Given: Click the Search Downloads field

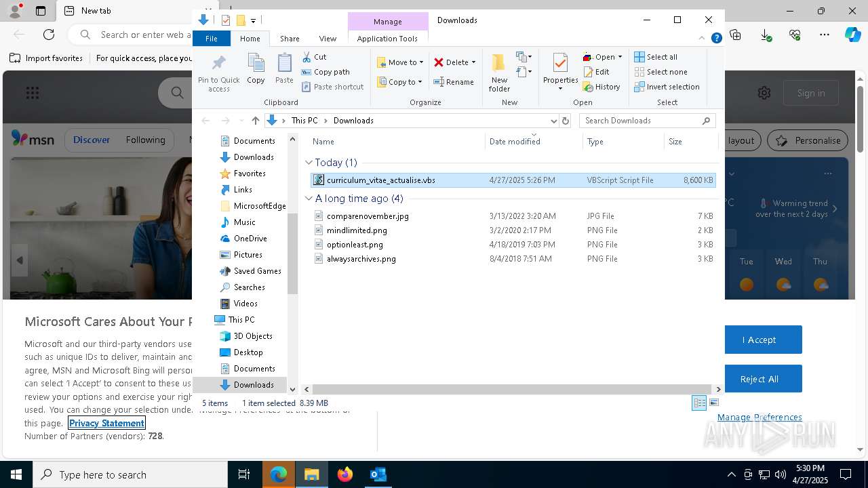Looking at the screenshot, I should 648,121.
